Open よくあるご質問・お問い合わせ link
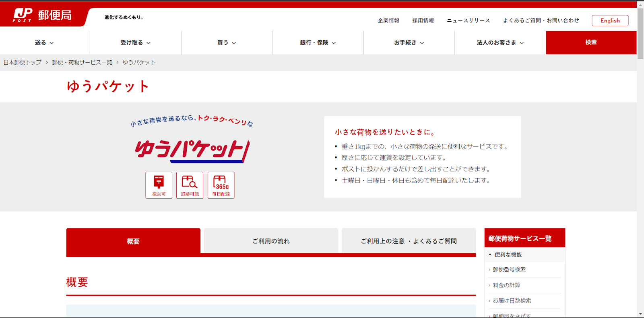644x318 pixels. point(541,21)
